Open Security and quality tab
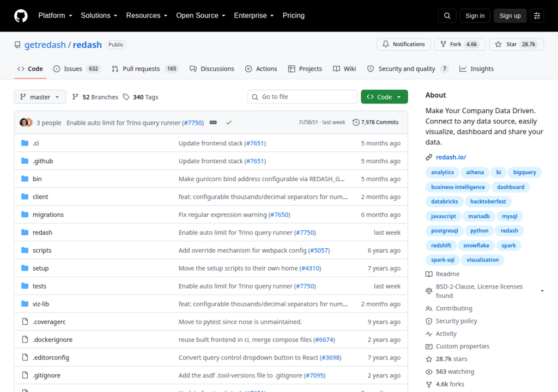558x392 pixels. point(408,69)
